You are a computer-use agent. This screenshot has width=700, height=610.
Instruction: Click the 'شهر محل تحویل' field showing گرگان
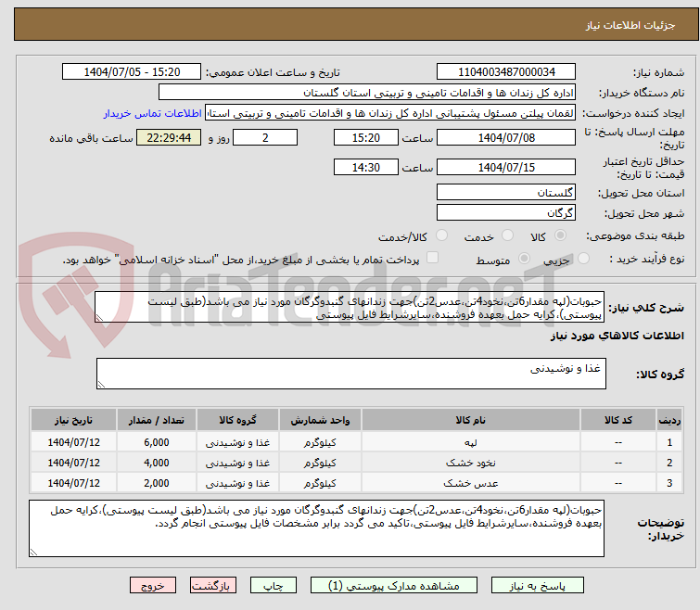[x=505, y=212]
